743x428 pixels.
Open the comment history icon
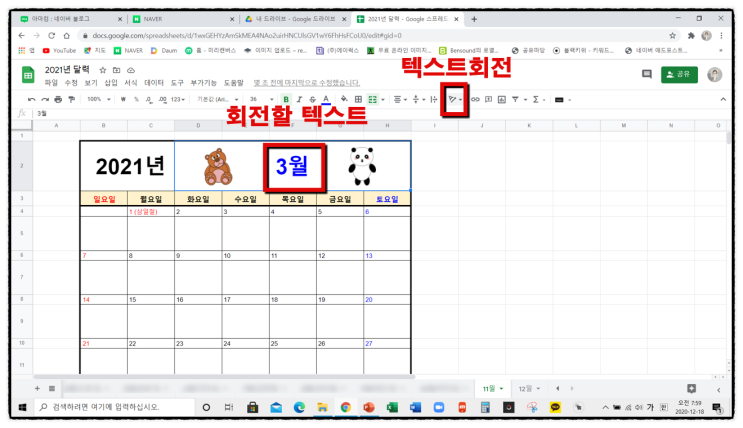coord(647,74)
